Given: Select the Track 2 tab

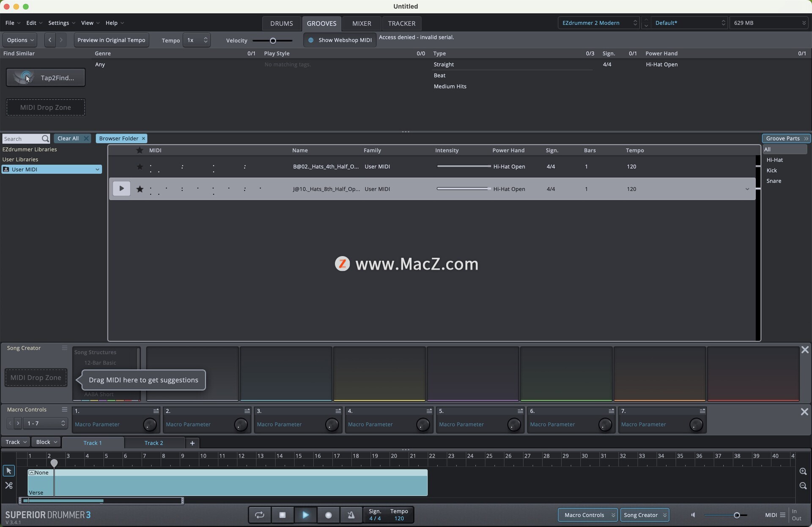Looking at the screenshot, I should pos(154,443).
